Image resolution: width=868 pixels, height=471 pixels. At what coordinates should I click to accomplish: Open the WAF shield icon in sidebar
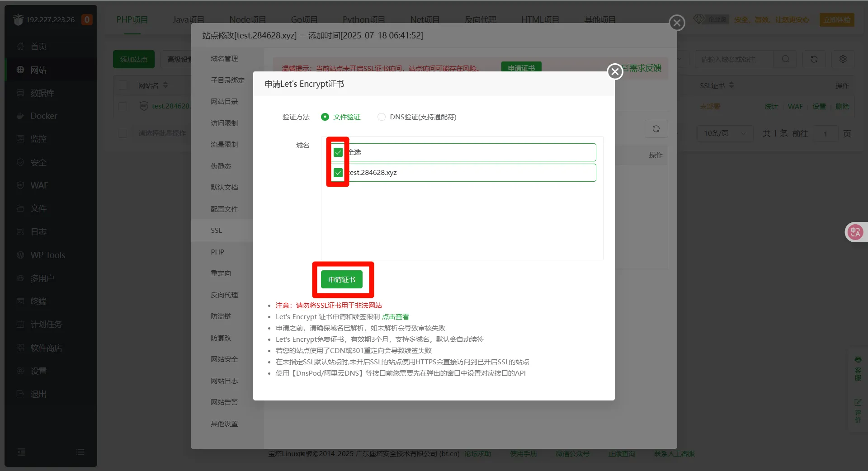tap(20, 186)
